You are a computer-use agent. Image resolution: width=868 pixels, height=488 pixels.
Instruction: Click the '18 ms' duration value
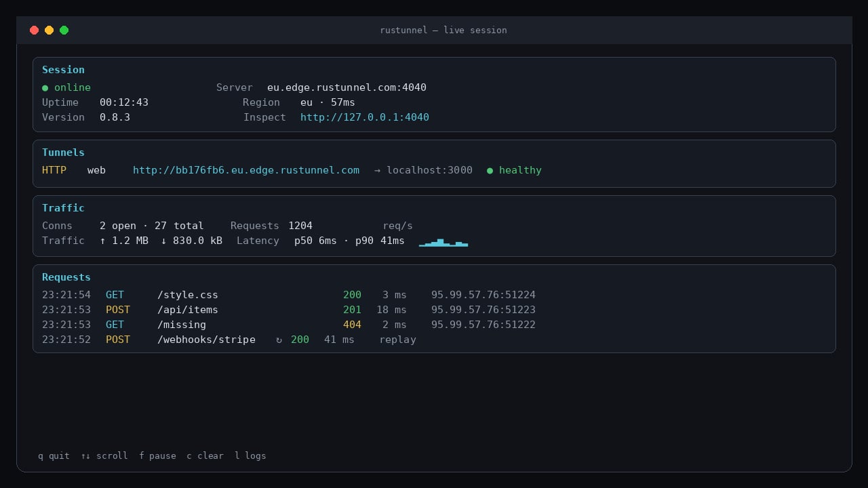[x=391, y=310]
